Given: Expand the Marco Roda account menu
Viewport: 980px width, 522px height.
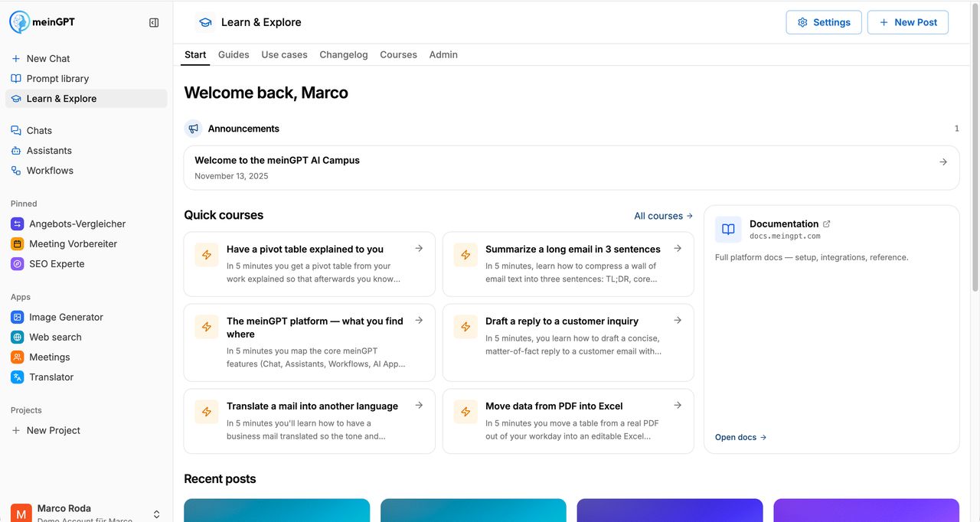Looking at the screenshot, I should 156,514.
